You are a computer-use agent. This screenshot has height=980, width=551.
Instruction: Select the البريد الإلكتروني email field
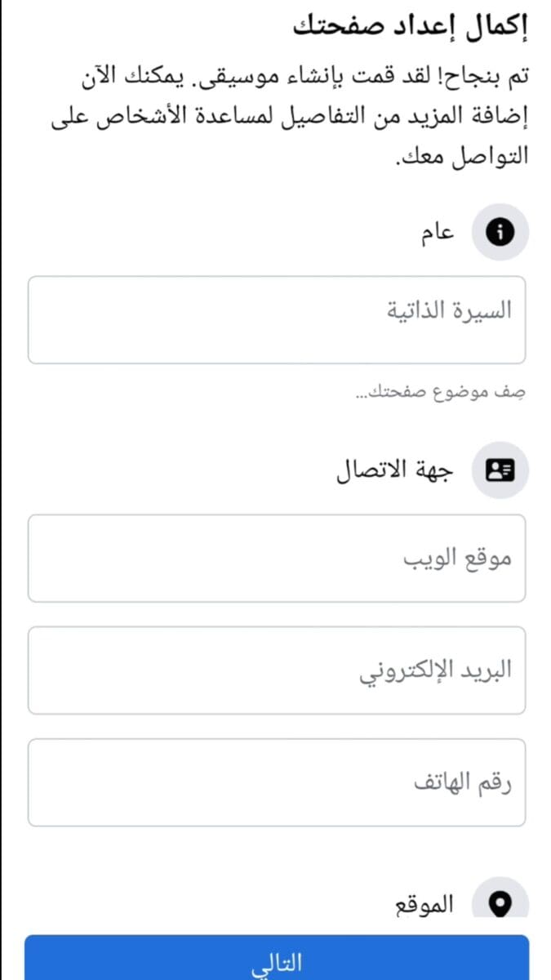(277, 670)
